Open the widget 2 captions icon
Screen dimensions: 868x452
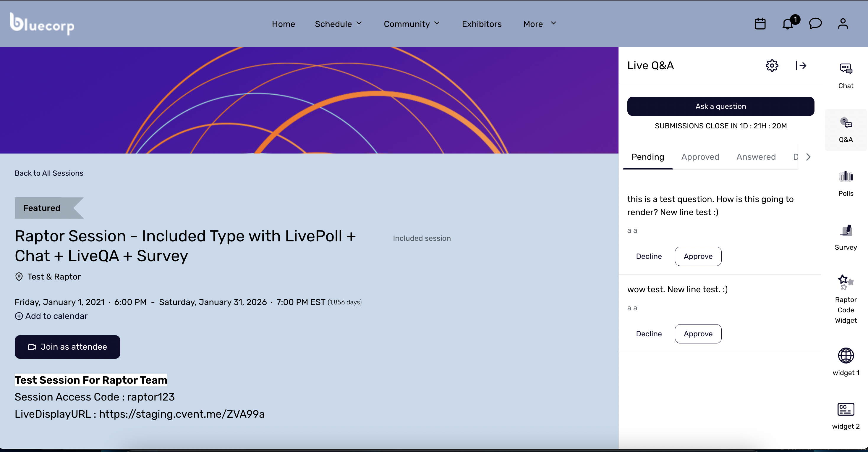tap(846, 409)
